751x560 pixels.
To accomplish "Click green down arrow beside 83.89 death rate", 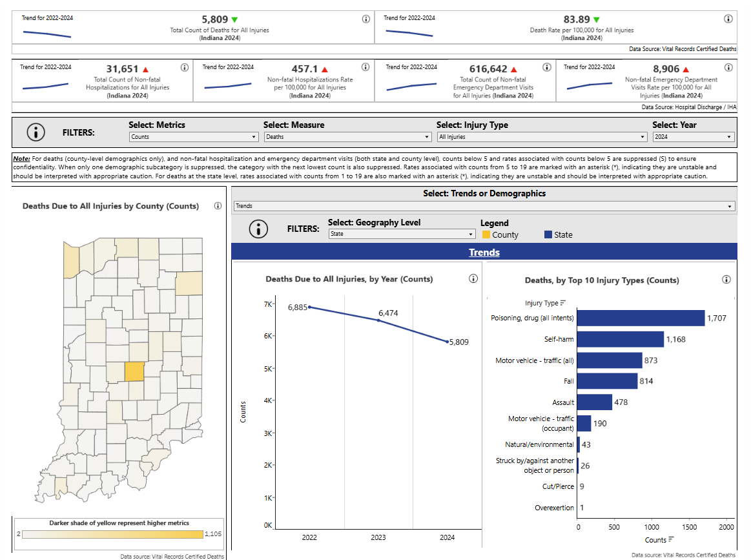I will pos(597,20).
